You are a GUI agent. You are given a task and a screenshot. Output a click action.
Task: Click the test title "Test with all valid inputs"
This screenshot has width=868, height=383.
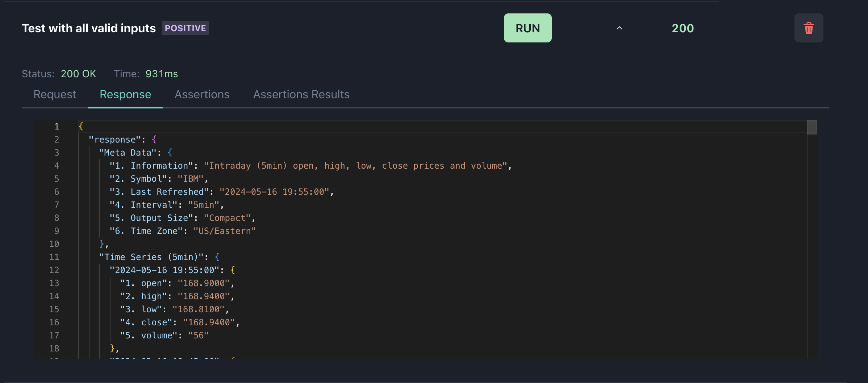pos(89,28)
